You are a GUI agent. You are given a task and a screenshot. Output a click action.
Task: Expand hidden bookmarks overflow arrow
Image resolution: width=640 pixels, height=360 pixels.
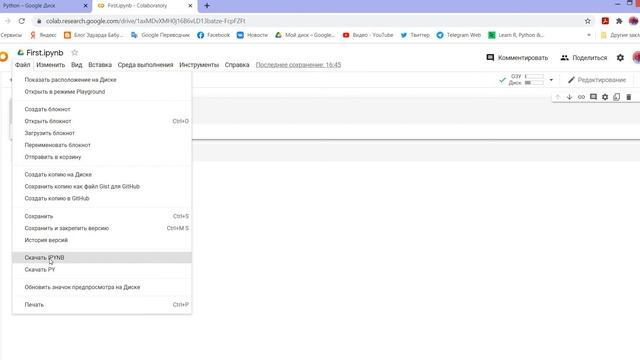[x=589, y=35]
